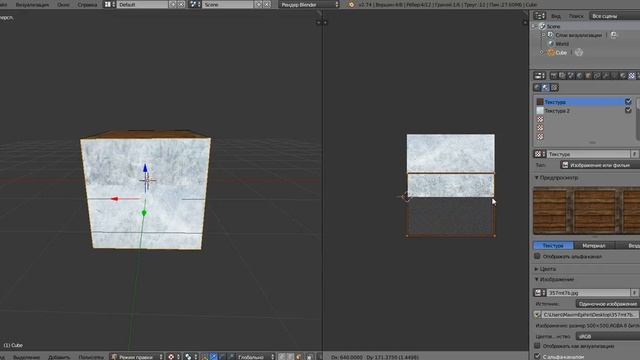This screenshot has width=640, height=360.
Task: Select Текстура preview mode button
Action: (x=553, y=245)
